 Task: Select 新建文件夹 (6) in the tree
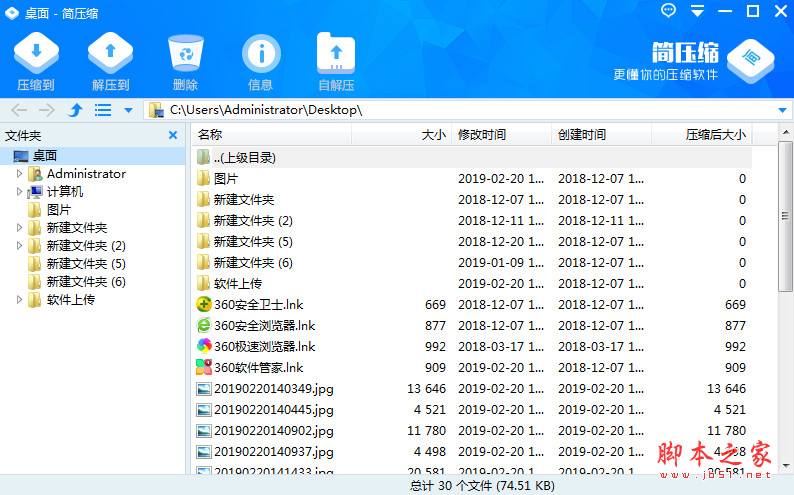[86, 282]
